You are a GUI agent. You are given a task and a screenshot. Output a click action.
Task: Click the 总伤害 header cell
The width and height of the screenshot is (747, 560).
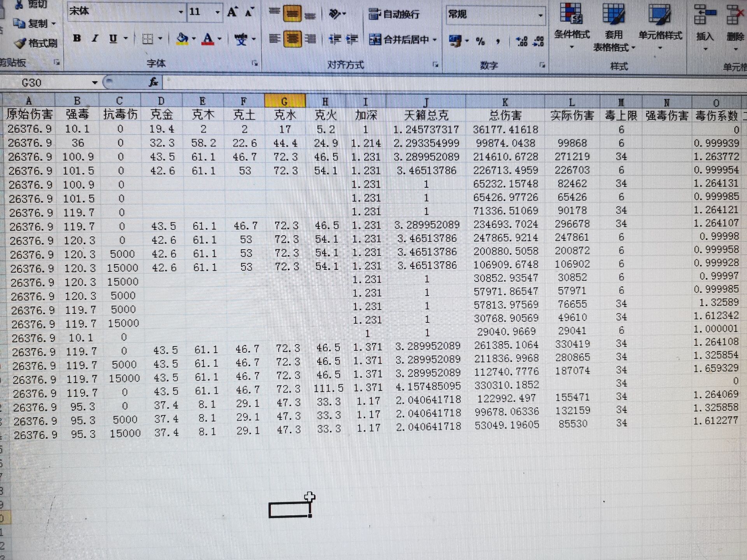pos(505,115)
